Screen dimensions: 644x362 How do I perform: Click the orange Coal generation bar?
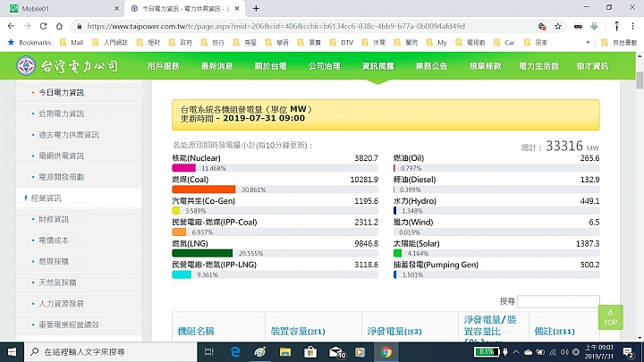pyautogui.click(x=203, y=189)
